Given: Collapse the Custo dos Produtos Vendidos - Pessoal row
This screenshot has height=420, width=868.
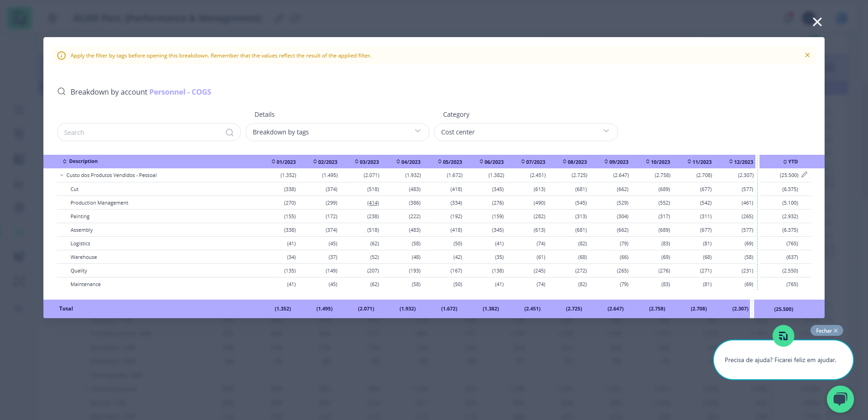Looking at the screenshot, I should tap(62, 175).
